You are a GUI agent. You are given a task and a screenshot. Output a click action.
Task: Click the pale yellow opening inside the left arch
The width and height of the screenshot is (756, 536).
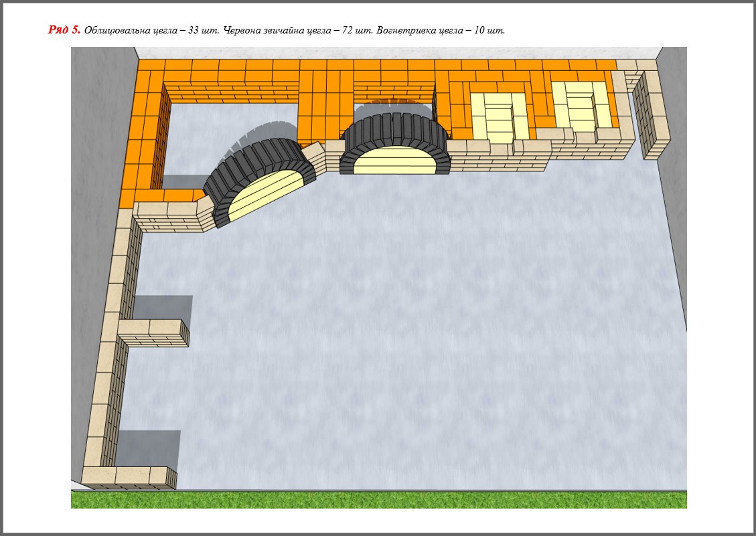pos(268,197)
